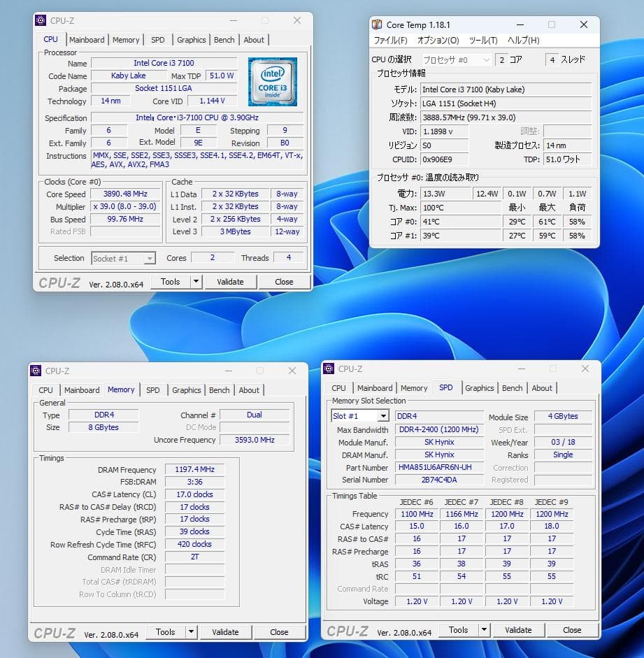Click the CPU-Z app icon in SPD window title bar
644x658 pixels.
click(329, 369)
